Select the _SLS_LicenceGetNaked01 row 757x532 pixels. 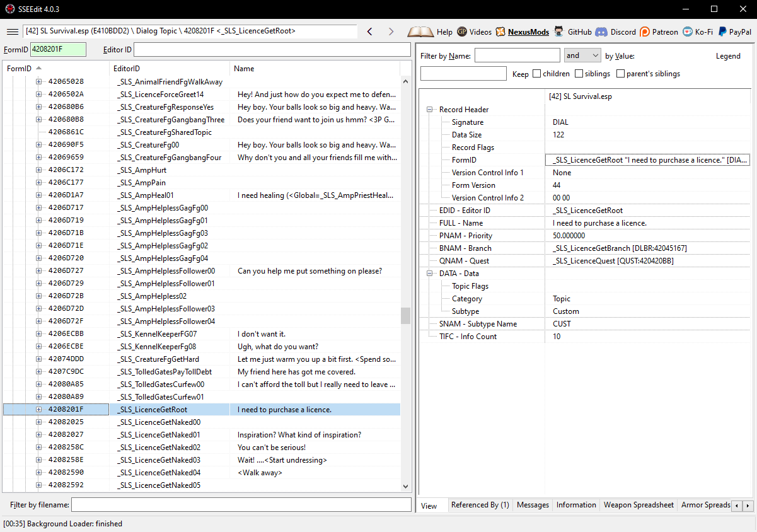[202, 435]
